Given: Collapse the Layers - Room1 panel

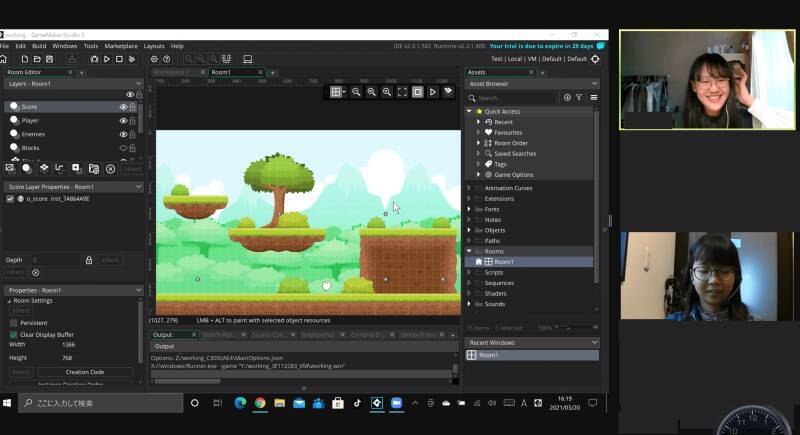Looking at the screenshot, I should pyautogui.click(x=138, y=84).
